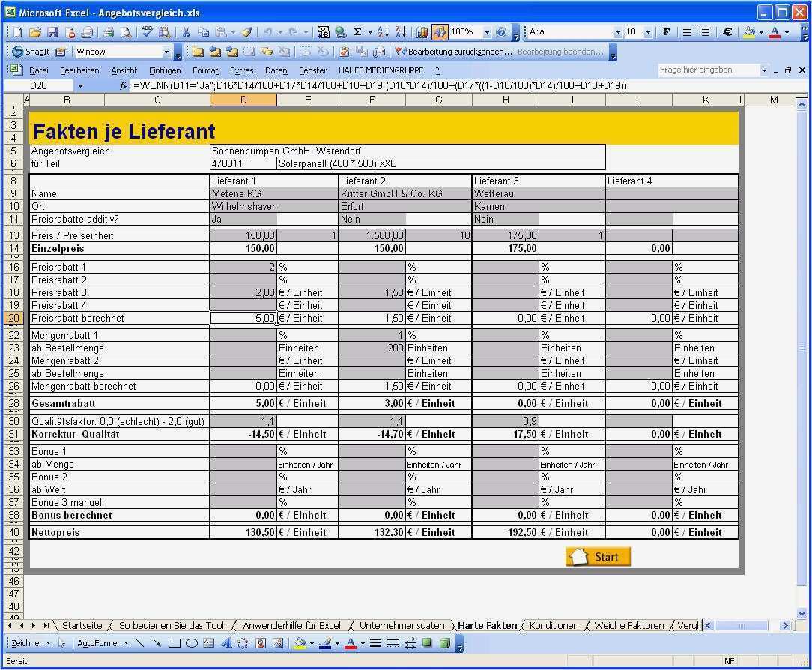Image resolution: width=812 pixels, height=670 pixels.
Task: Go to last sheet tab arrow
Action: (46, 626)
